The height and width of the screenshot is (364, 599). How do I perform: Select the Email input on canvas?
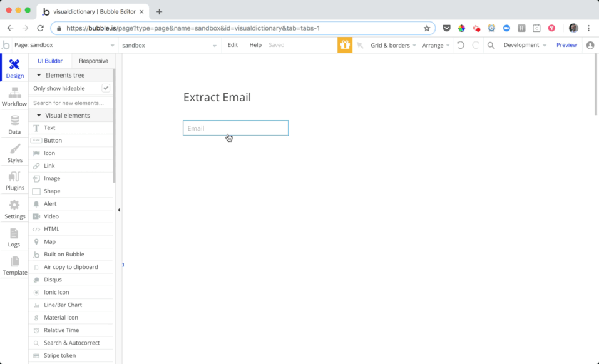click(x=235, y=128)
